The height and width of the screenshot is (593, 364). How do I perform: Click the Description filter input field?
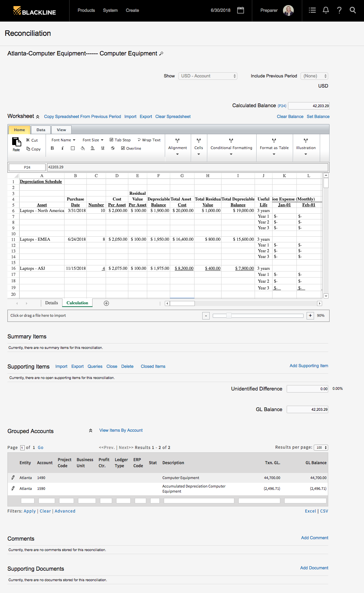click(199, 501)
